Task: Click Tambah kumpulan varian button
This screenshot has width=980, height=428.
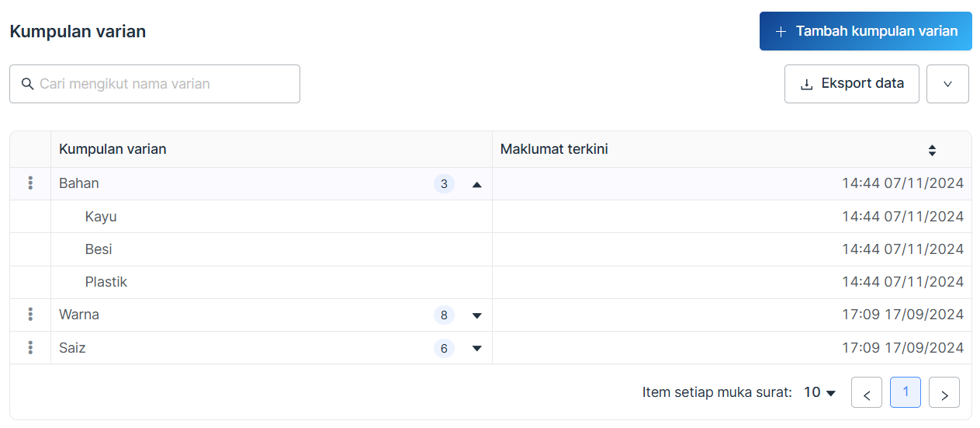Action: [x=865, y=31]
